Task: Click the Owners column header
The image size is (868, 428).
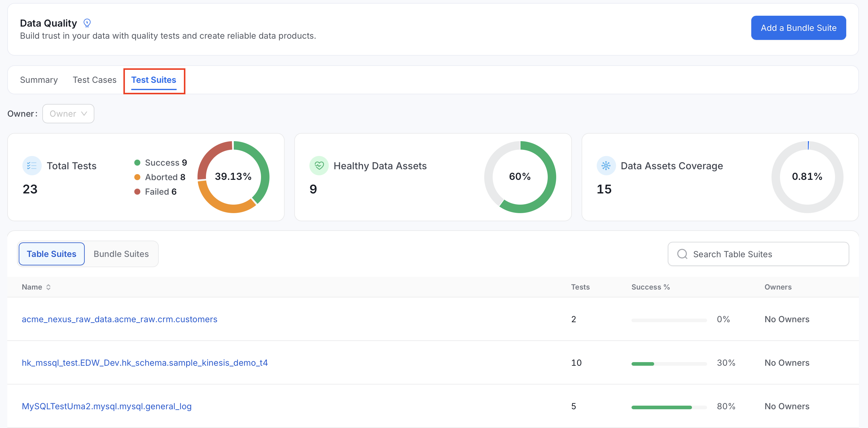Action: 778,287
